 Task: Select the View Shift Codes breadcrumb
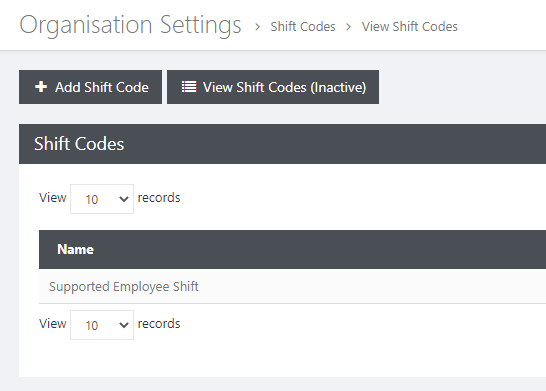point(410,27)
